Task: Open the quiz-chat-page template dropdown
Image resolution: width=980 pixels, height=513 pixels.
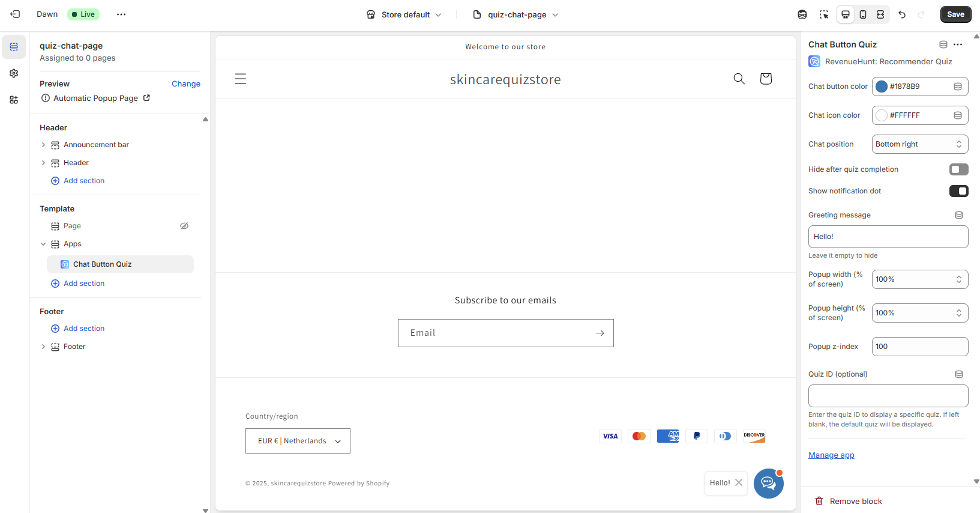Action: pyautogui.click(x=516, y=14)
